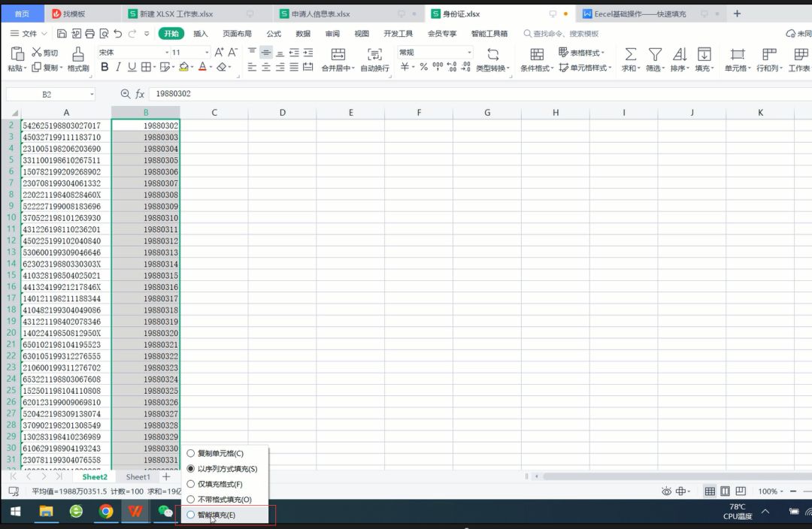Open the font name dropdown (宋体)
The width and height of the screenshot is (812, 529).
(167, 53)
